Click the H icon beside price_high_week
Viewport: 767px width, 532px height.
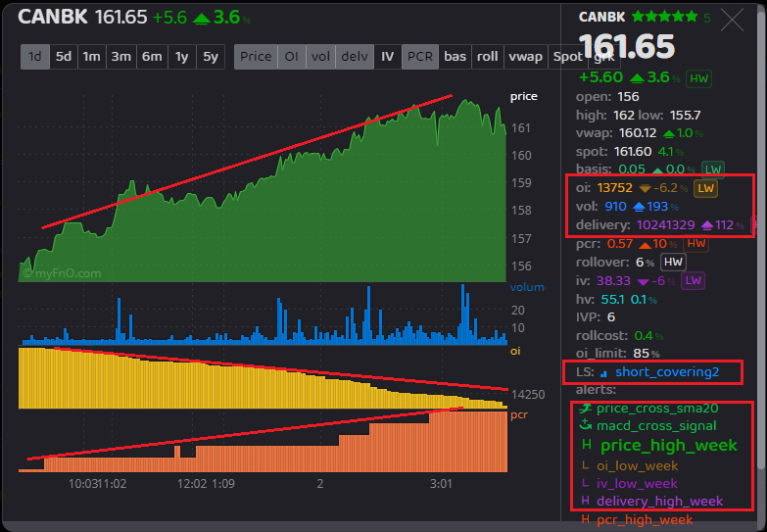(587, 445)
